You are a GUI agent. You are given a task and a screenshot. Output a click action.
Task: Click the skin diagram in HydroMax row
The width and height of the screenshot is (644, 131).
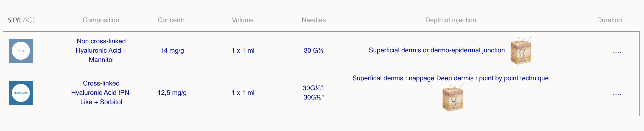(x=453, y=98)
